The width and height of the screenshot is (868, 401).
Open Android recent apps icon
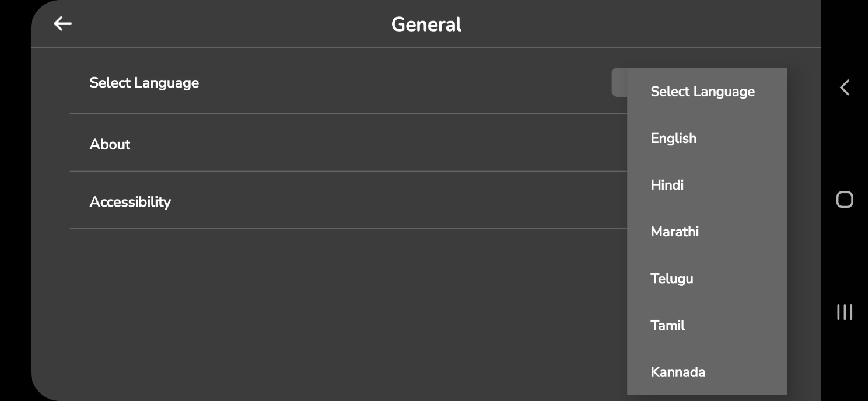pos(844,312)
